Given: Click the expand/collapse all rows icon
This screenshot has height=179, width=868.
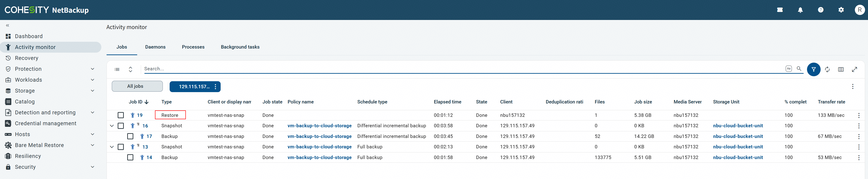Looking at the screenshot, I should 130,69.
